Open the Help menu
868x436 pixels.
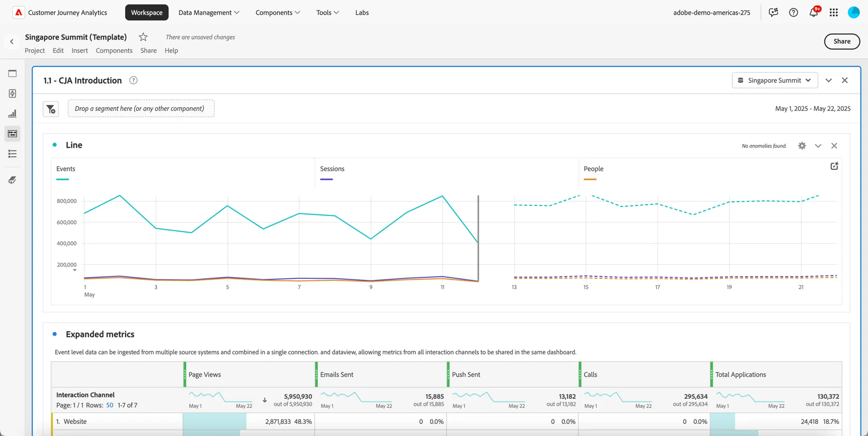[171, 50]
